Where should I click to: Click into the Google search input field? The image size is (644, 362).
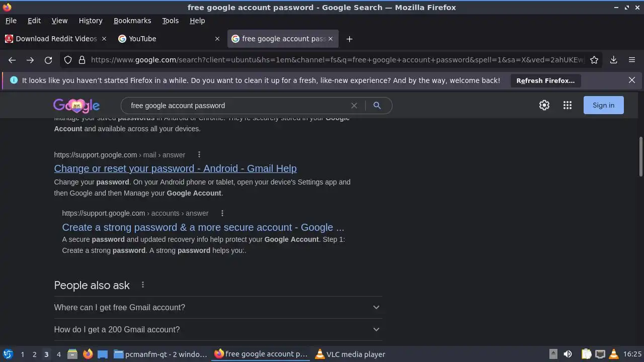tap(239, 106)
